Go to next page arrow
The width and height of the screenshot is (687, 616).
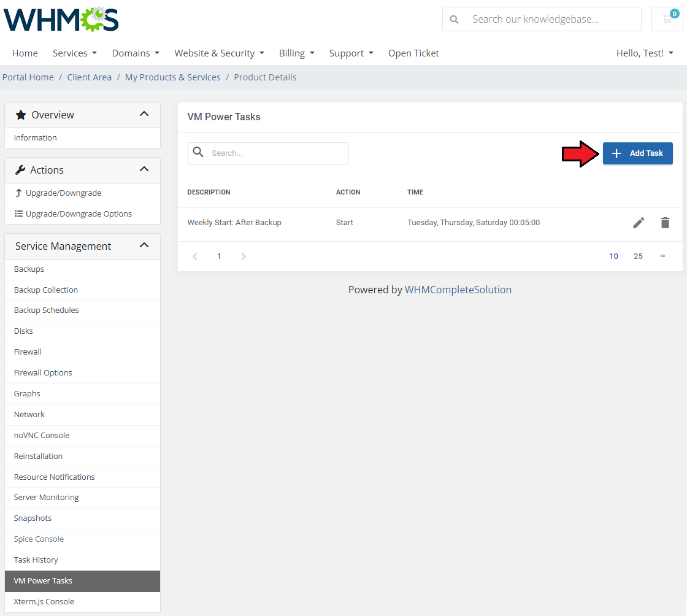coord(244,256)
